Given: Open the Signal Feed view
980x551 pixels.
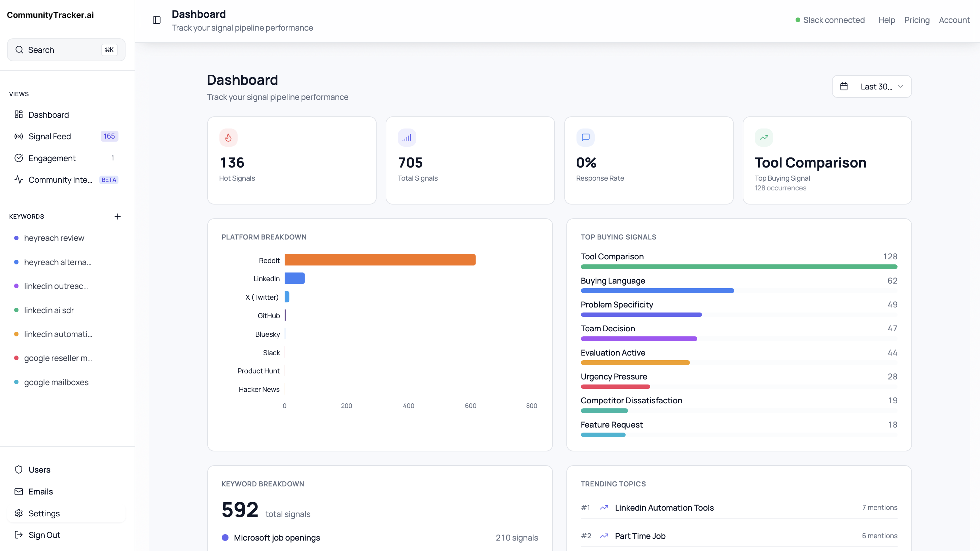Looking at the screenshot, I should [49, 136].
